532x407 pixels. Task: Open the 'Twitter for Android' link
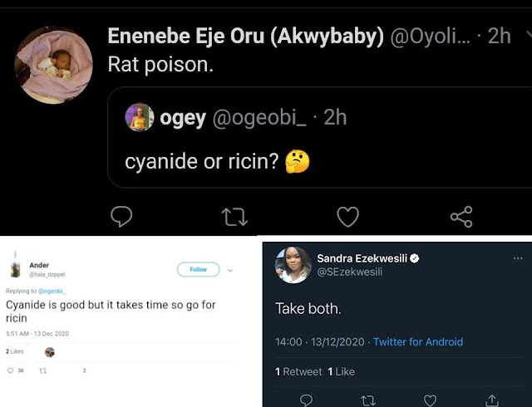tap(418, 341)
